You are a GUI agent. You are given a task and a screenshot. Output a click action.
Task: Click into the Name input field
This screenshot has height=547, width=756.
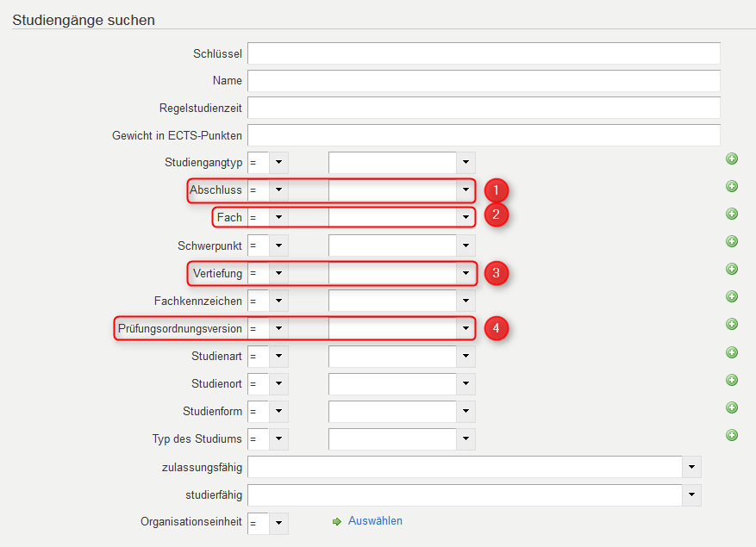484,80
